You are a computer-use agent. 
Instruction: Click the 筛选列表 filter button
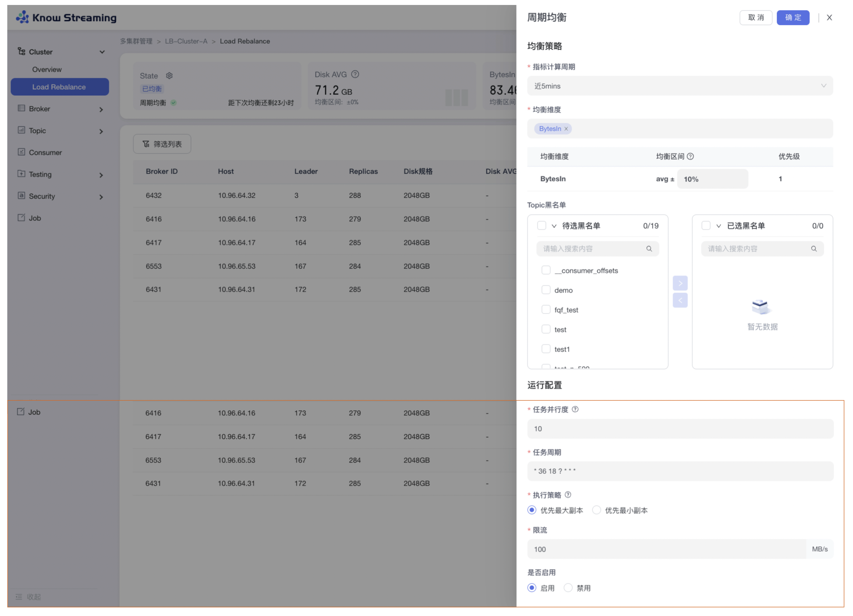162,144
